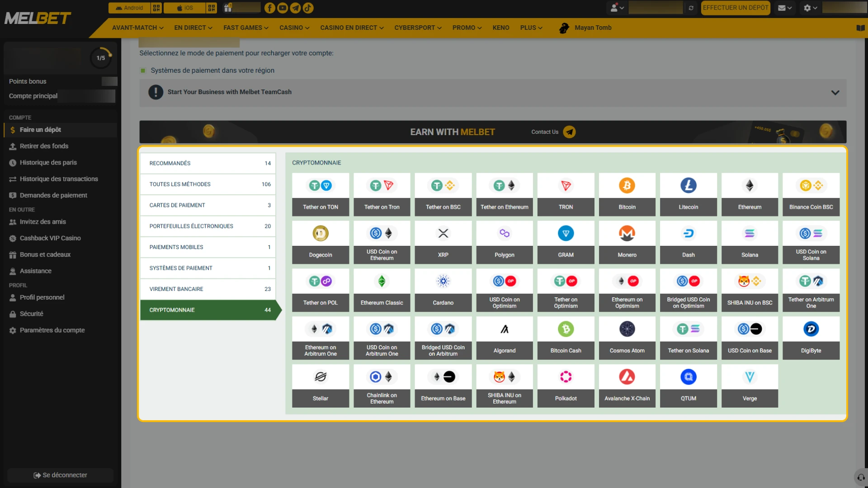Click the Android app download button

128,8
